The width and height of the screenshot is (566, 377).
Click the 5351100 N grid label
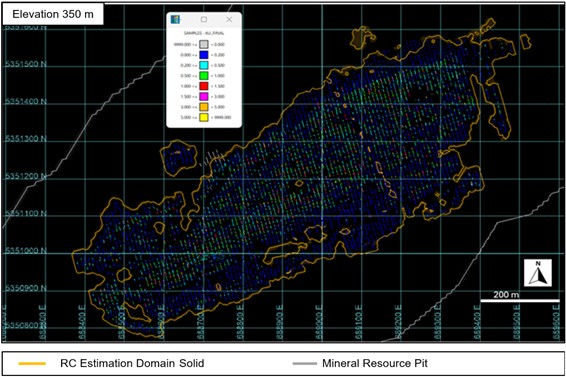(x=26, y=213)
